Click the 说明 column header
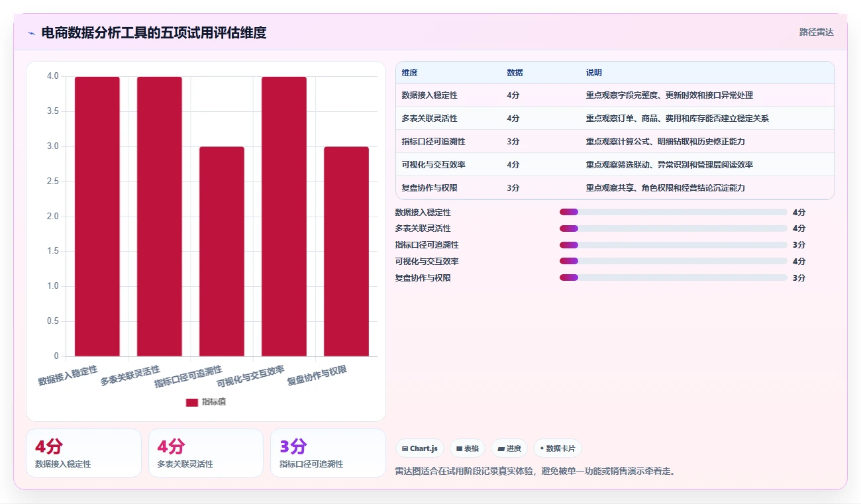Viewport: 861px width, 504px height. (x=594, y=72)
